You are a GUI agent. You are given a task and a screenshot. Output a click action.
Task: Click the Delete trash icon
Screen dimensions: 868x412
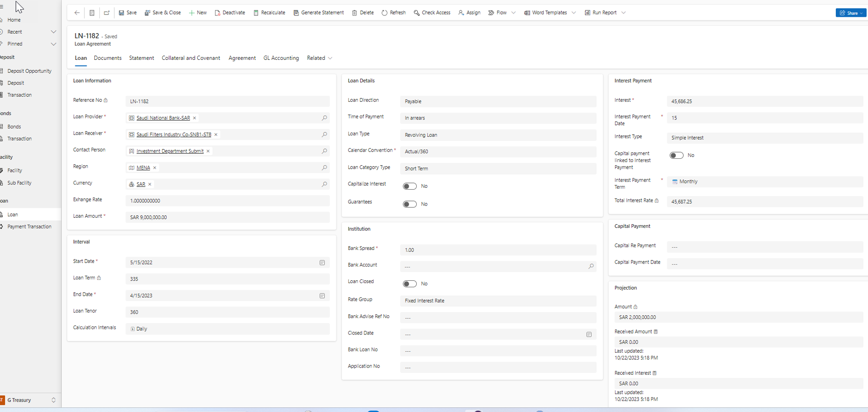pos(355,13)
